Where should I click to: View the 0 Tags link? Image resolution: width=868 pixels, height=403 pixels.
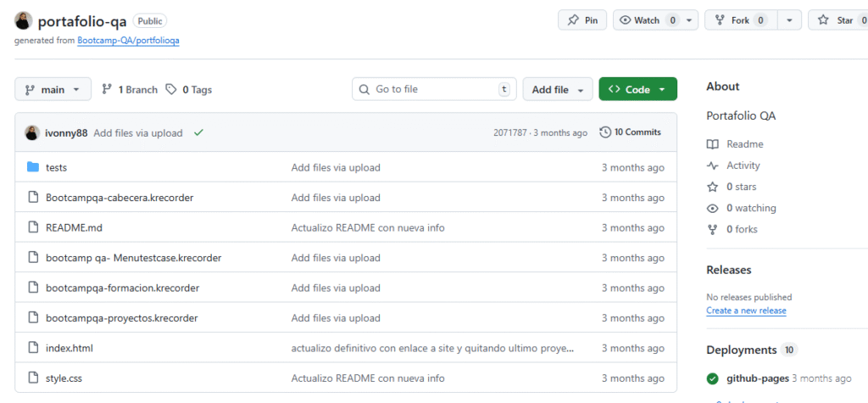189,89
